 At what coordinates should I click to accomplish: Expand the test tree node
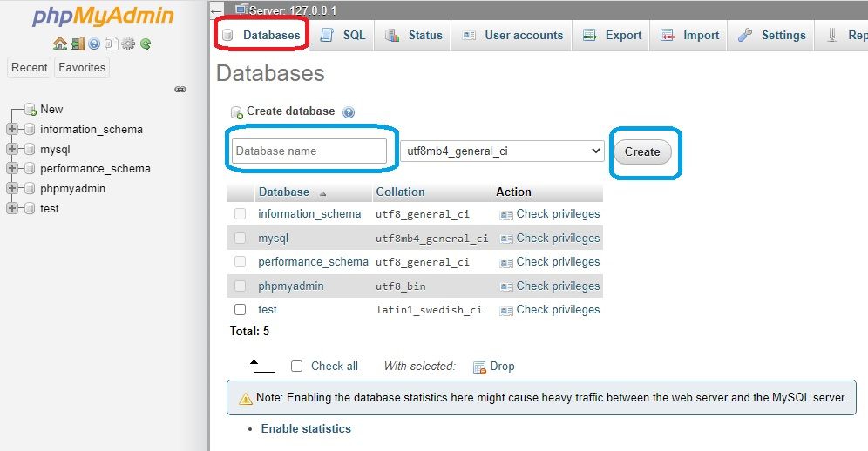pos(11,208)
